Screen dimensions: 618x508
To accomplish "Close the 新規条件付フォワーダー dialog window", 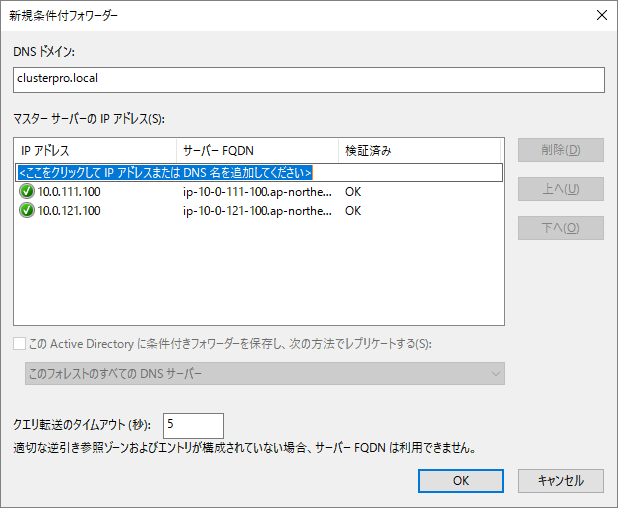I will point(600,15).
